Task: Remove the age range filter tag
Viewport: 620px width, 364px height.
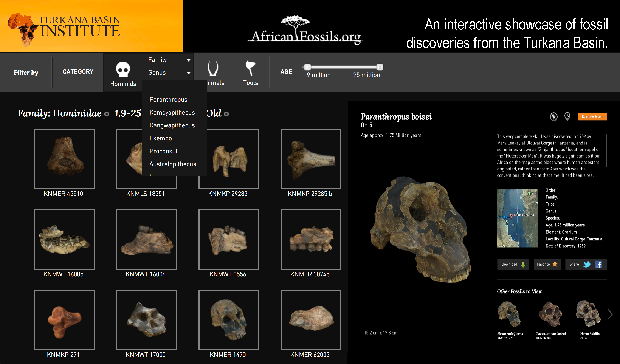Action: point(226,114)
